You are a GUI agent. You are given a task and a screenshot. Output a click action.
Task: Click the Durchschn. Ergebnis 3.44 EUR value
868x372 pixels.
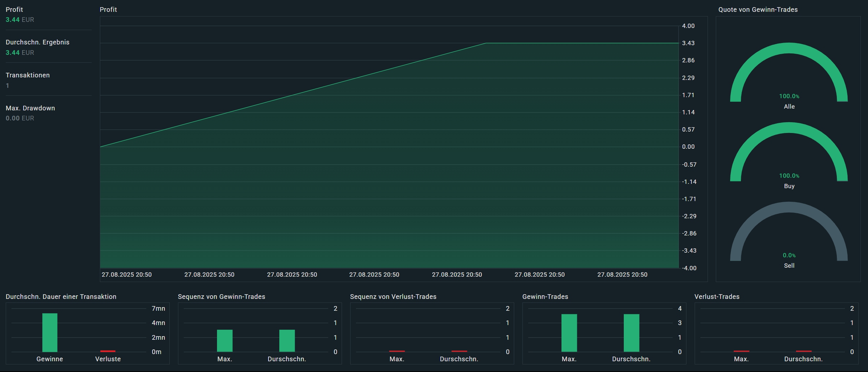20,53
